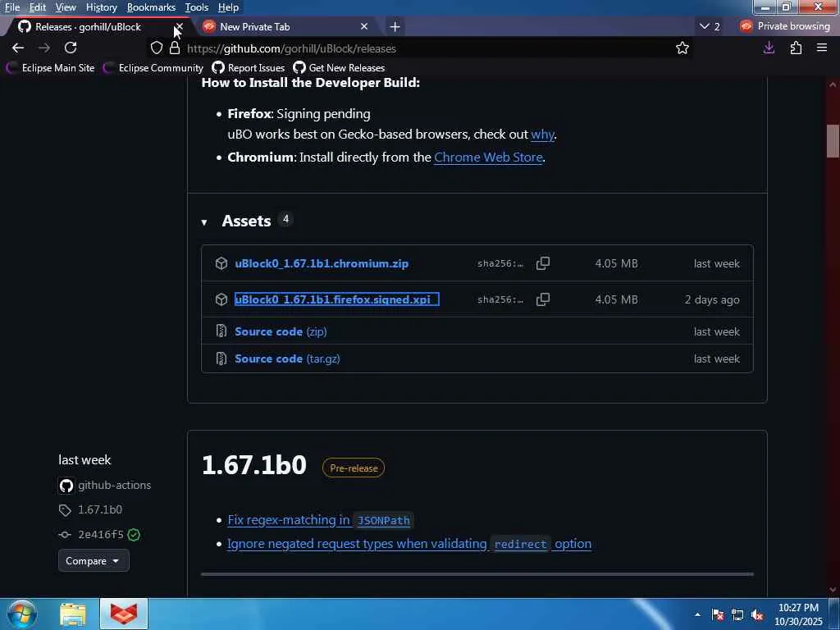The width and height of the screenshot is (840, 630).
Task: Click the commit icon beside 2e416f5
Action: (65, 535)
